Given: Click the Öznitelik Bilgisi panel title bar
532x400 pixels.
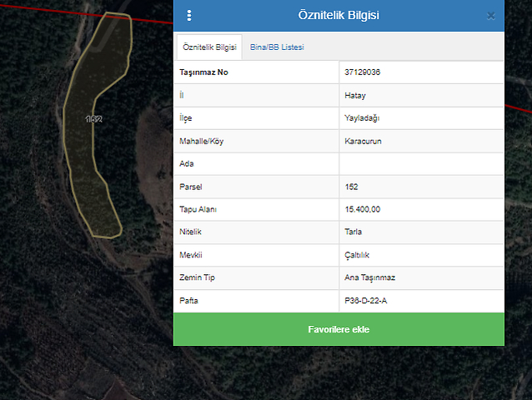Looking at the screenshot, I should [x=338, y=16].
